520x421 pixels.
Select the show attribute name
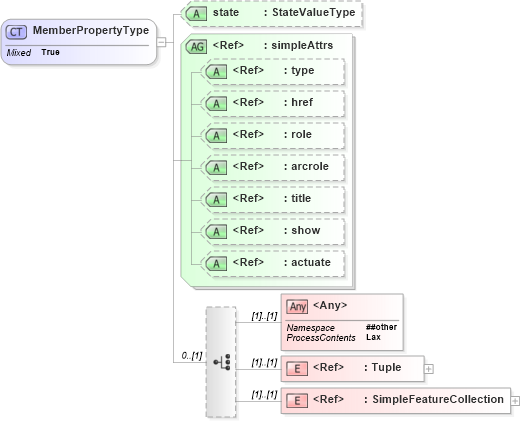point(306,230)
